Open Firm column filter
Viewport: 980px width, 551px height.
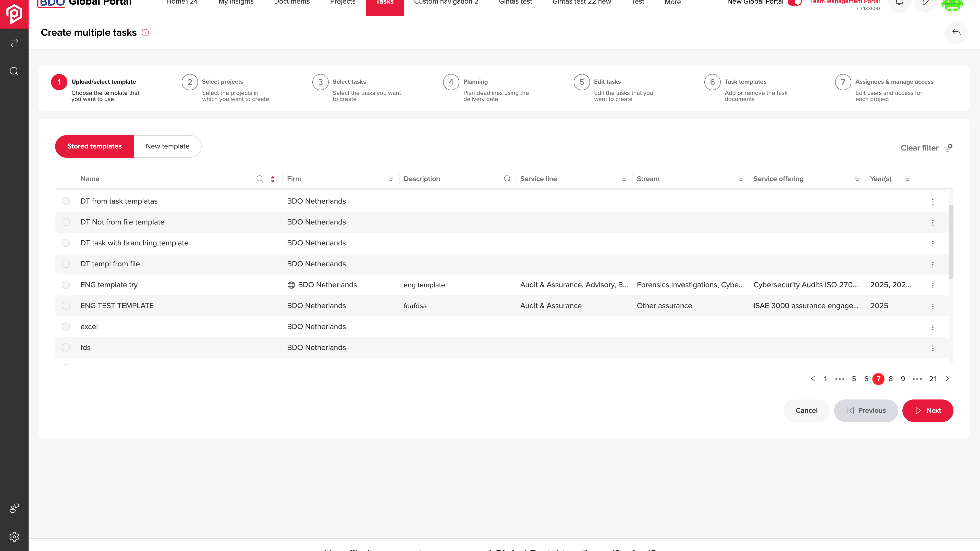391,179
